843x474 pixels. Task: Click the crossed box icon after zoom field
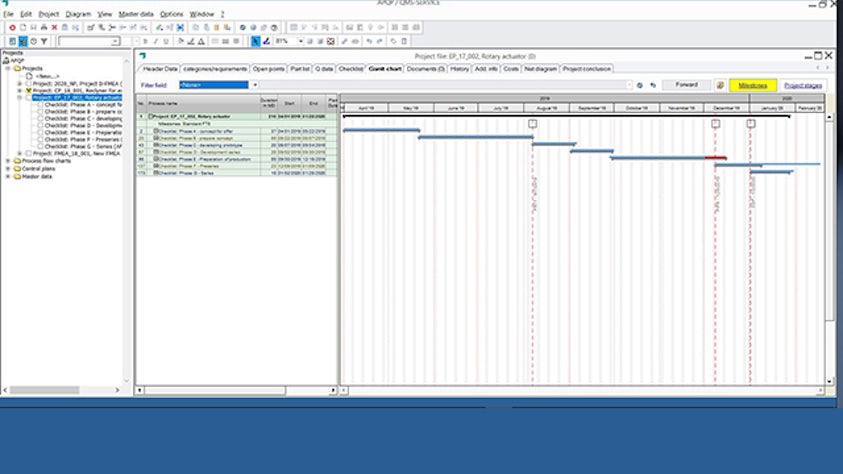point(331,41)
